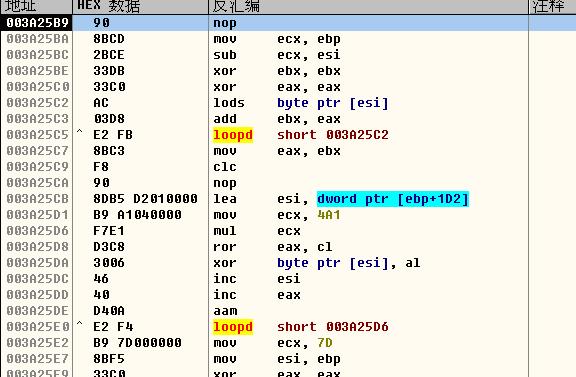Click the ror eax, cl instruction
The height and width of the screenshot is (377, 576).
(273, 247)
